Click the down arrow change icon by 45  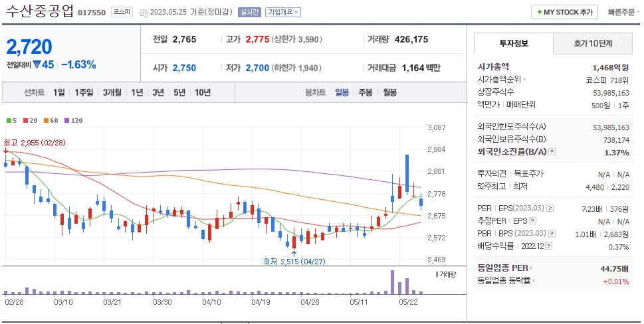coord(37,64)
